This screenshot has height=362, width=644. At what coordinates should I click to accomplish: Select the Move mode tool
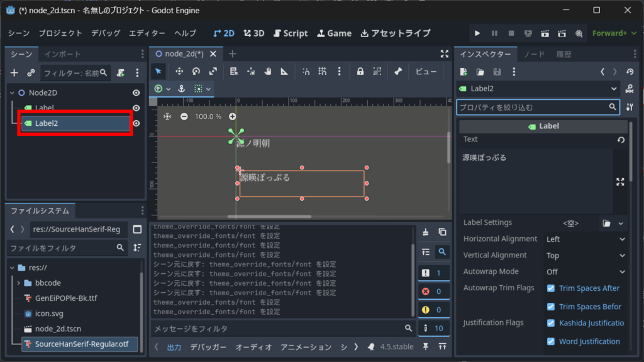pyautogui.click(x=179, y=71)
